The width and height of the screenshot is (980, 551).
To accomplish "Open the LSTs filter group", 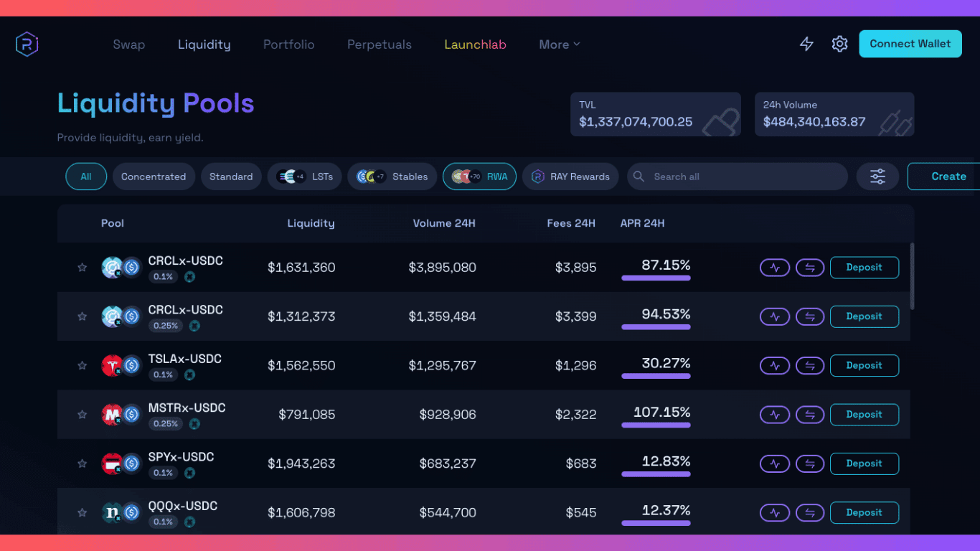I will [304, 176].
